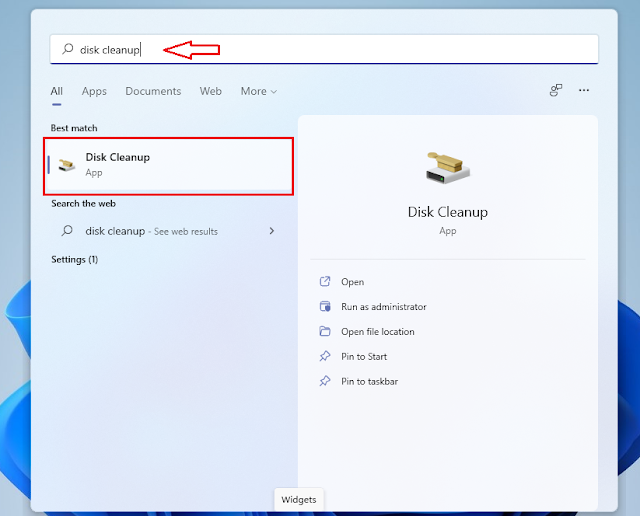Click the Pin to taskbar pin icon
640x516 pixels.
[325, 381]
